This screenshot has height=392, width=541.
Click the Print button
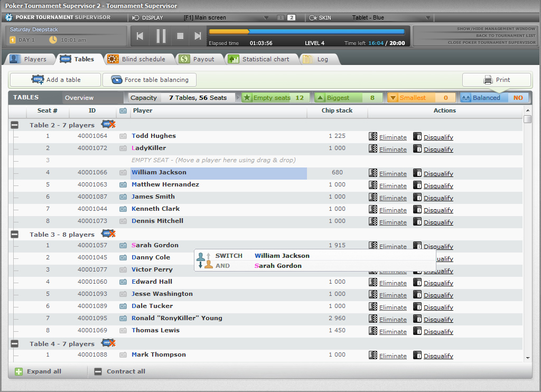(497, 80)
